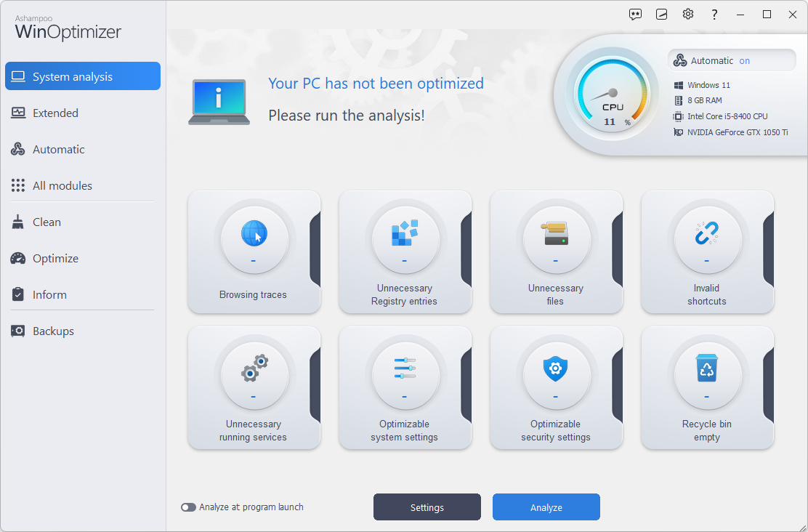The width and height of the screenshot is (808, 532).
Task: Toggle Automatic on status in header
Action: (732, 61)
